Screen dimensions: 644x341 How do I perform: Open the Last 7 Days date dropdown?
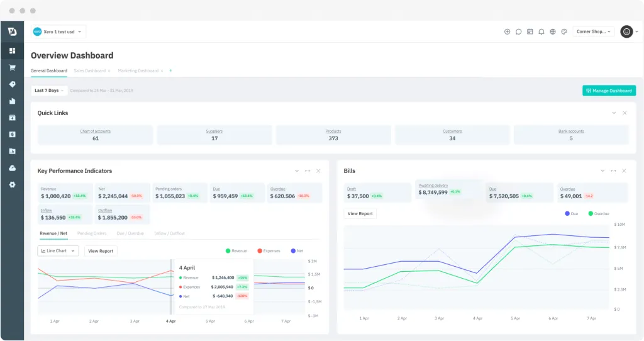point(50,91)
